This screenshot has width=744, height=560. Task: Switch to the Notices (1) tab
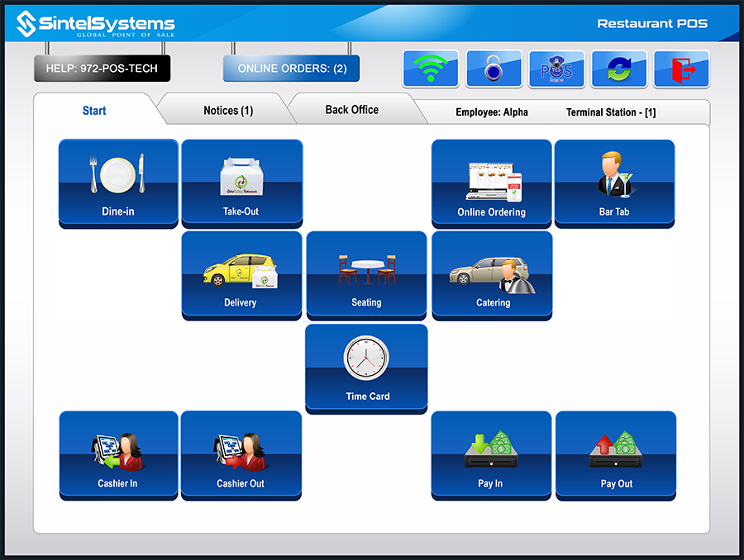[x=228, y=111]
